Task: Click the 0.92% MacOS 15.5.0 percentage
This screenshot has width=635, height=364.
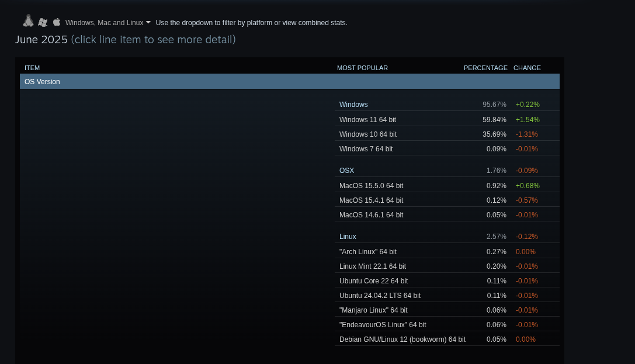Action: (x=496, y=185)
